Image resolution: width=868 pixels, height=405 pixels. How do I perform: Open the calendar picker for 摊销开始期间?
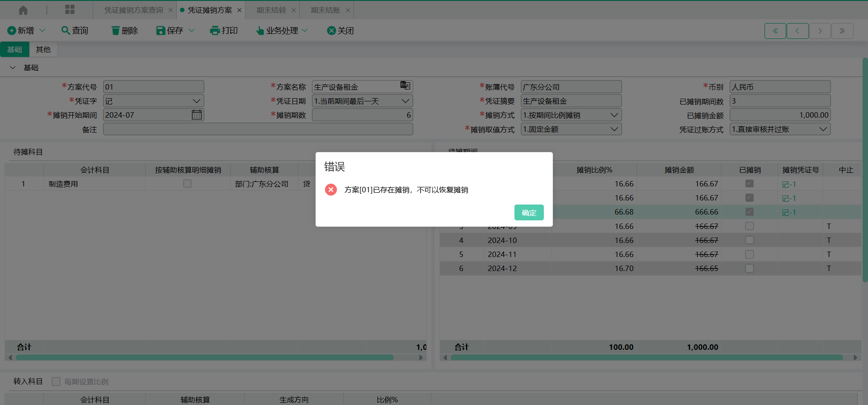tap(197, 115)
